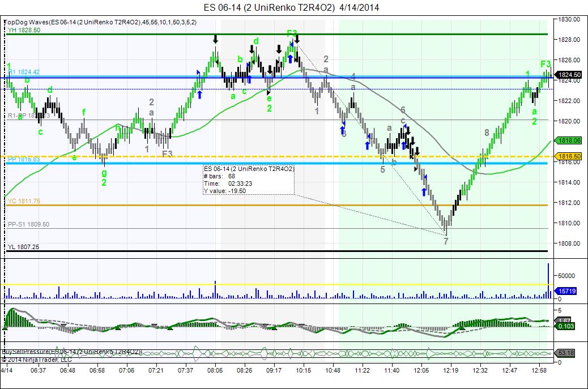Click the 12:58 time axis label

pos(539,370)
